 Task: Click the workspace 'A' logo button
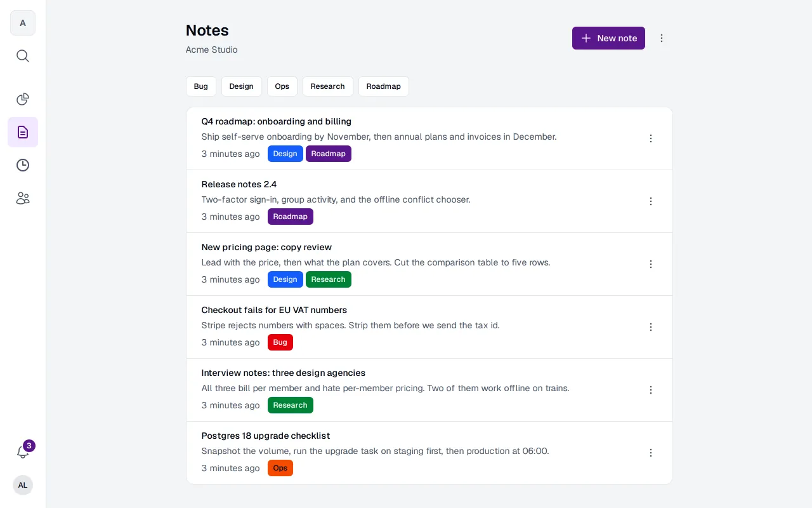point(23,23)
